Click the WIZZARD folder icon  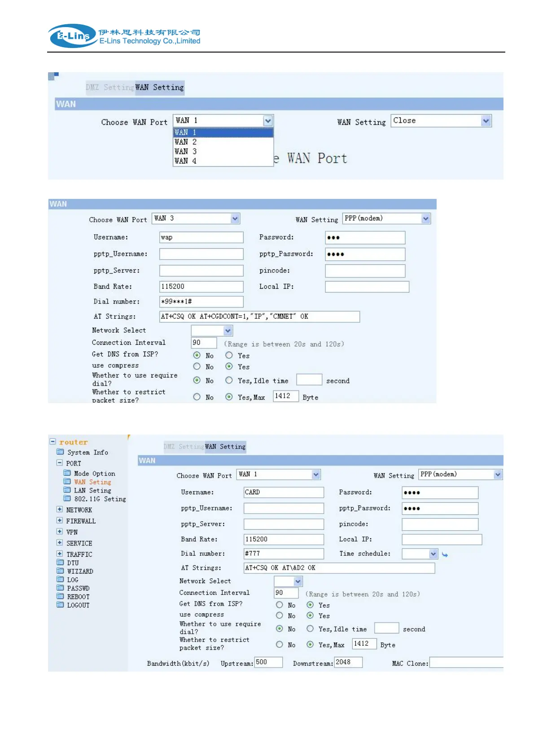coord(60,571)
